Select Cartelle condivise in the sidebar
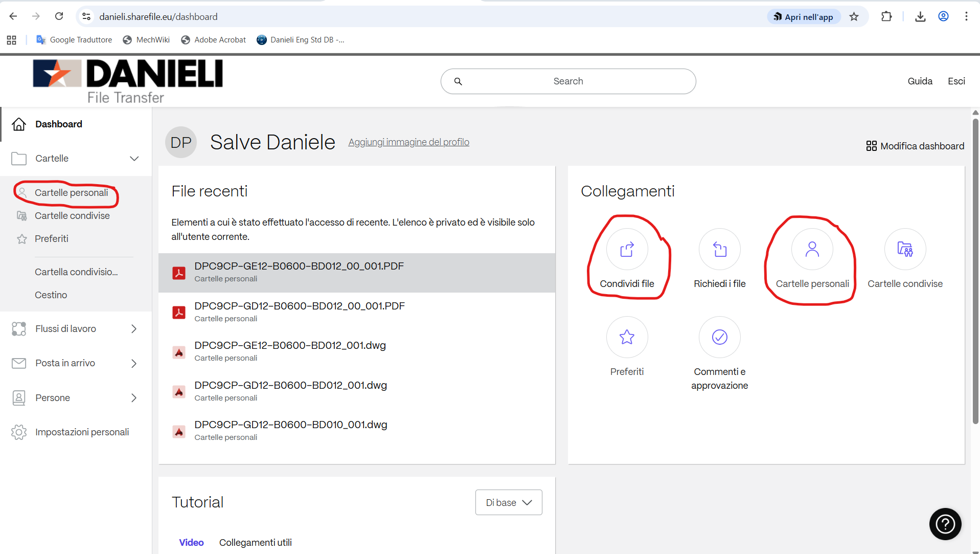Viewport: 980px width, 554px height. point(72,216)
